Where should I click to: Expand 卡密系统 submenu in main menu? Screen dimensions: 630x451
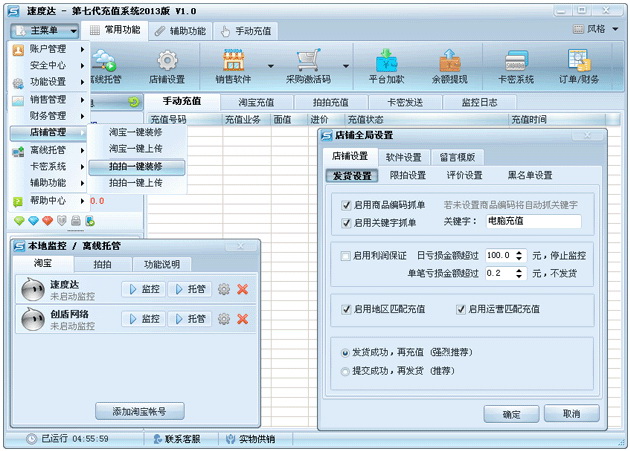(x=48, y=166)
